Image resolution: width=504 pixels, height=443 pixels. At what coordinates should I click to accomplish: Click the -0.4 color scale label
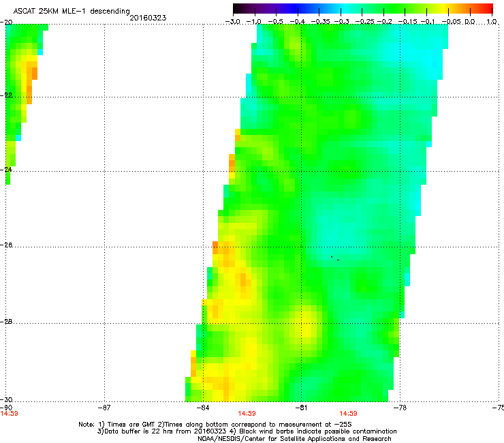(x=298, y=22)
